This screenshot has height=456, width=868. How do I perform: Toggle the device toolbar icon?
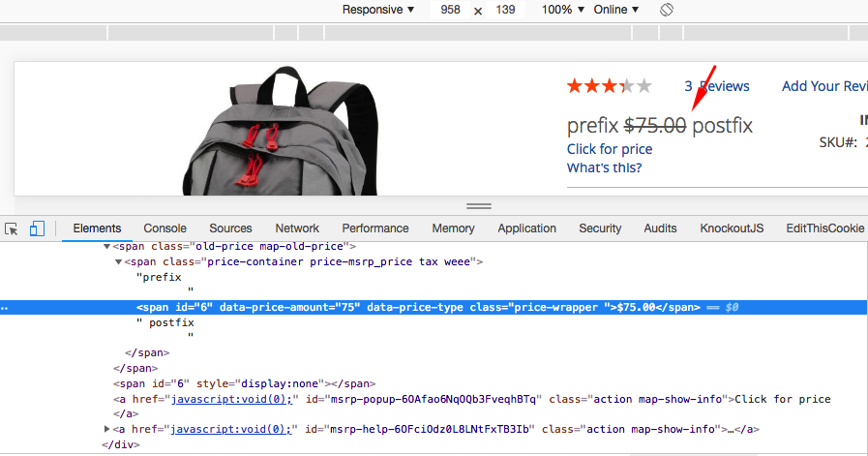pos(37,228)
